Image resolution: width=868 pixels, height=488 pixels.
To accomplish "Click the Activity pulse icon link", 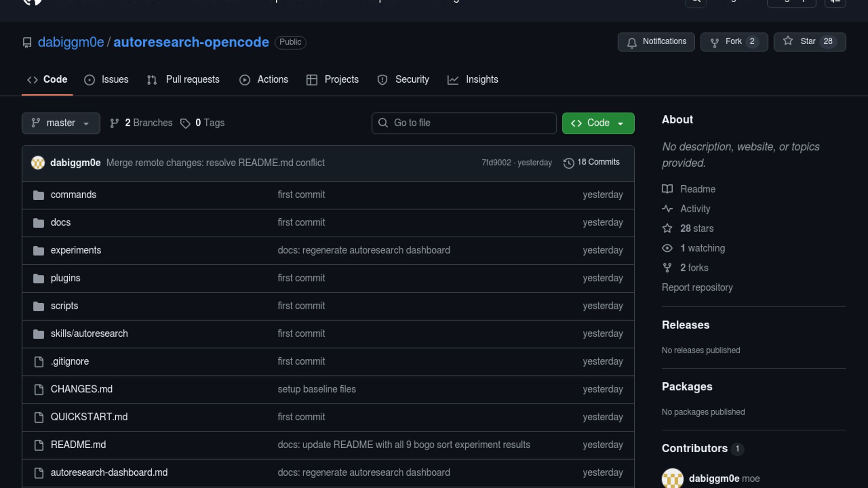I will click(667, 209).
